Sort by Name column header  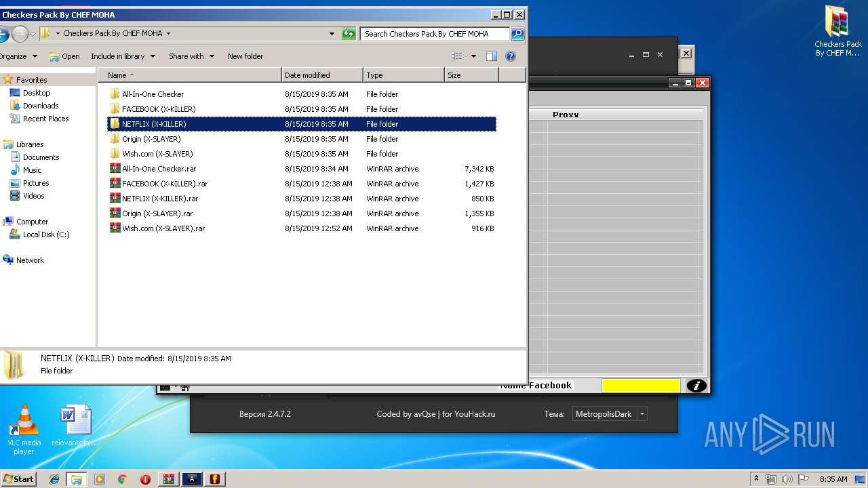pyautogui.click(x=190, y=75)
